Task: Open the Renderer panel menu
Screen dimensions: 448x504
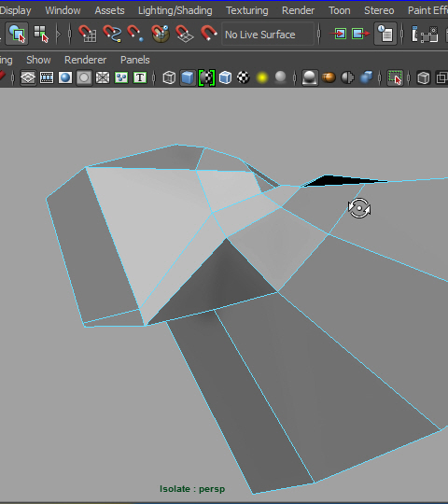Action: point(85,60)
